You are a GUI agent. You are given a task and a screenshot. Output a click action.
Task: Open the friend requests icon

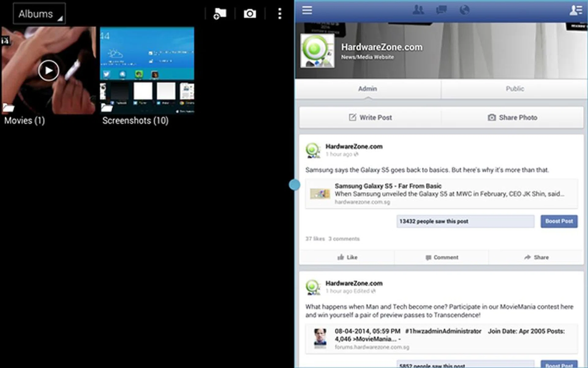pyautogui.click(x=418, y=10)
